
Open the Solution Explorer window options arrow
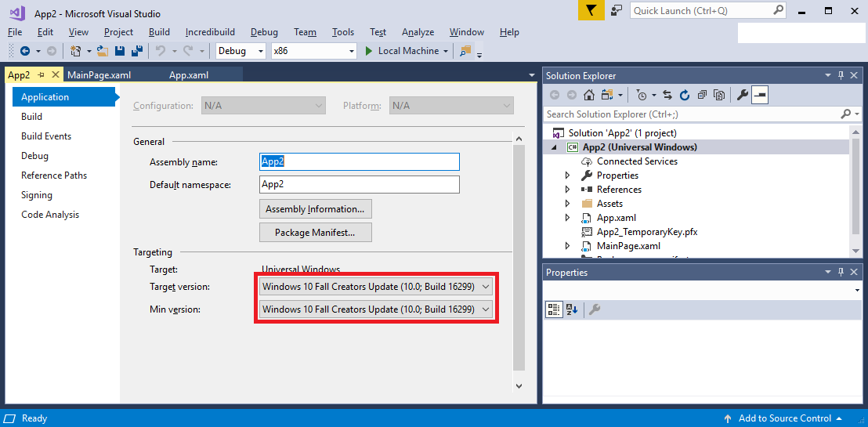pyautogui.click(x=828, y=75)
